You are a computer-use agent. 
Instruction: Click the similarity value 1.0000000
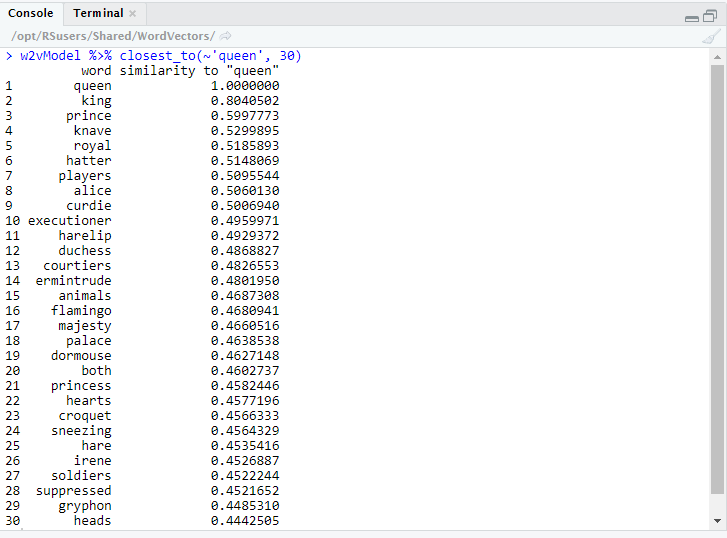pyautogui.click(x=245, y=86)
